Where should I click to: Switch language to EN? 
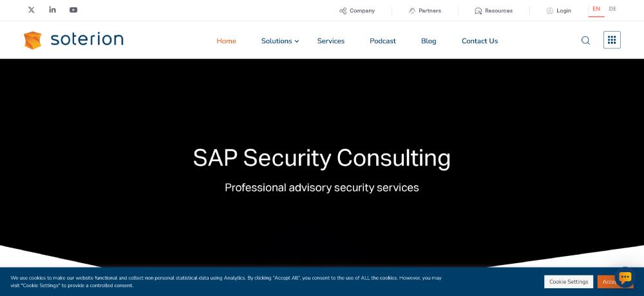pyautogui.click(x=596, y=9)
